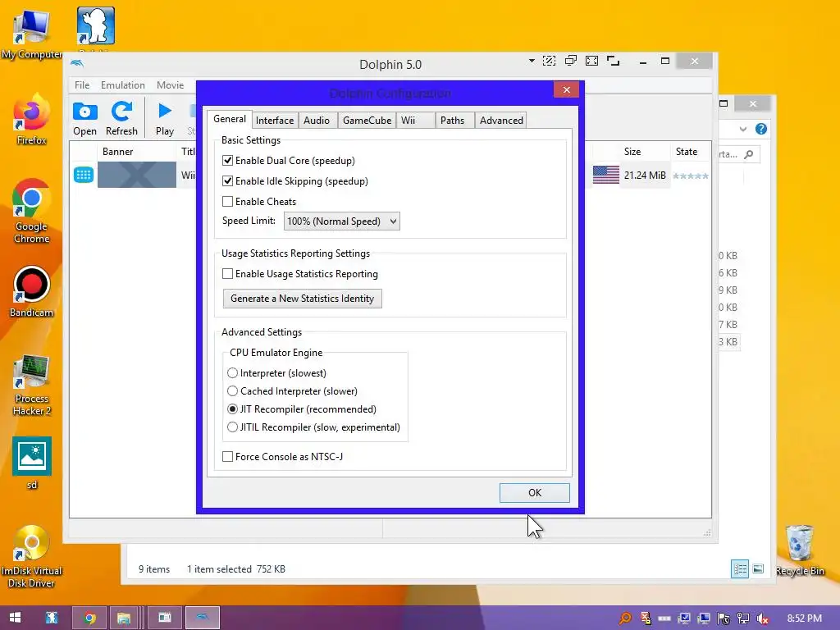Click the 21.24 MiB size cell
Screen dimensions: 840x630
(645, 176)
